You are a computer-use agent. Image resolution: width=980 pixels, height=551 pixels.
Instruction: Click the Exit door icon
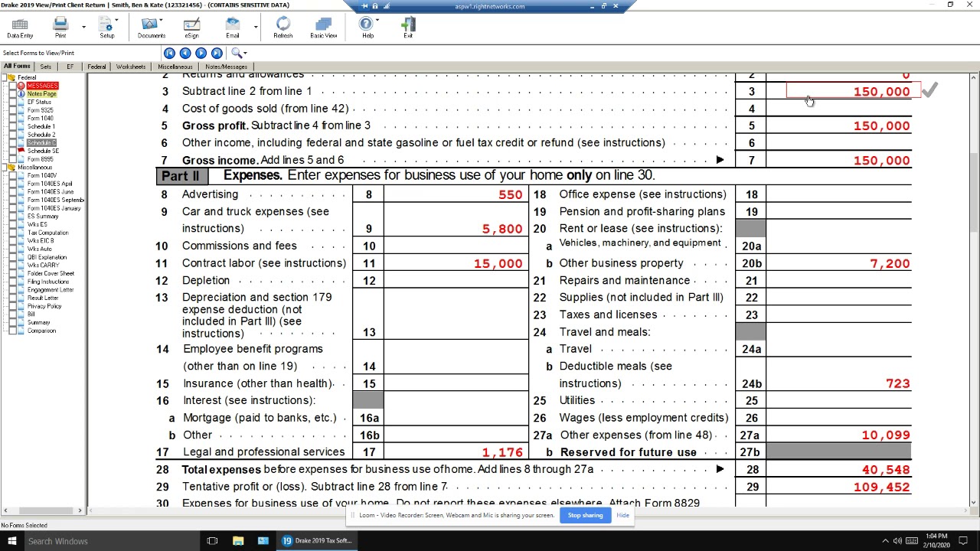[408, 24]
